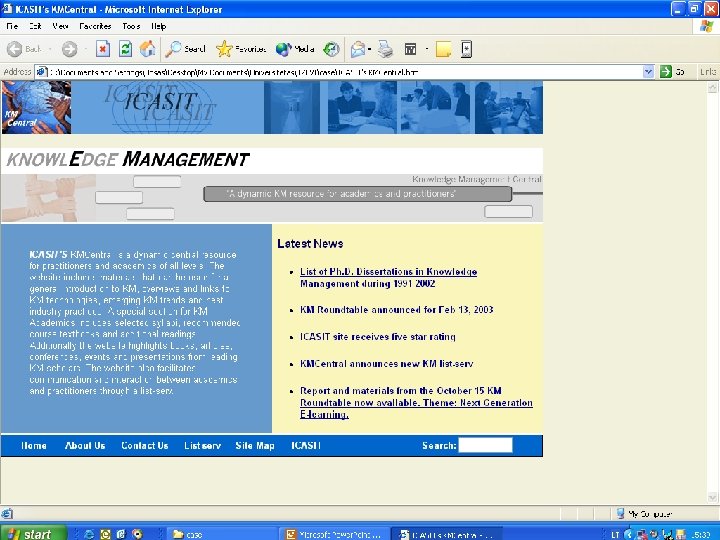The height and width of the screenshot is (540, 720).
Task: Click the system tray clock
Action: 701,534
